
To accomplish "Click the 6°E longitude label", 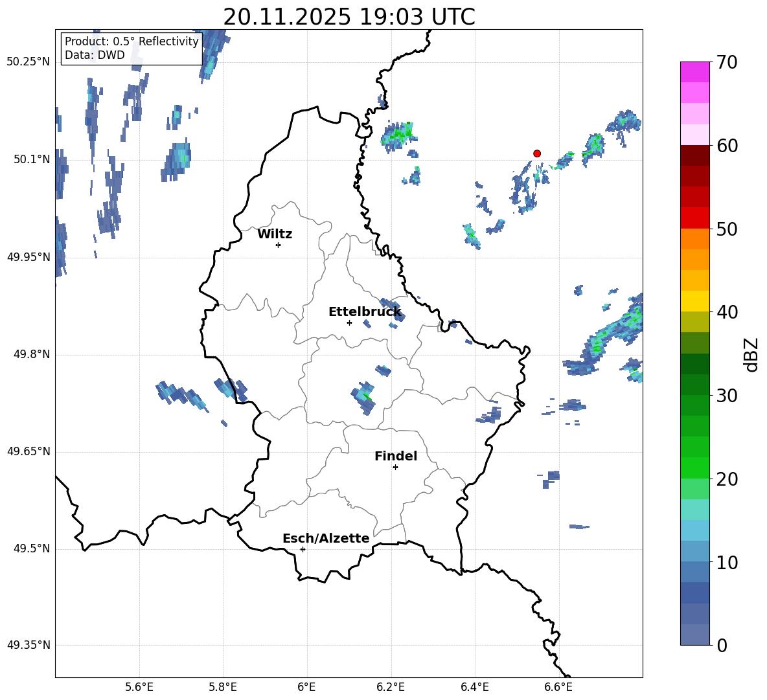I will click(306, 687).
